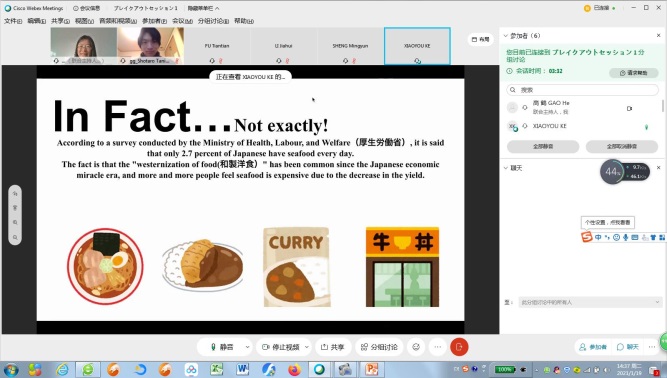Viewport: 667px width, 378px height.
Task: Toggle the mute microphone button
Action: [x=222, y=347]
